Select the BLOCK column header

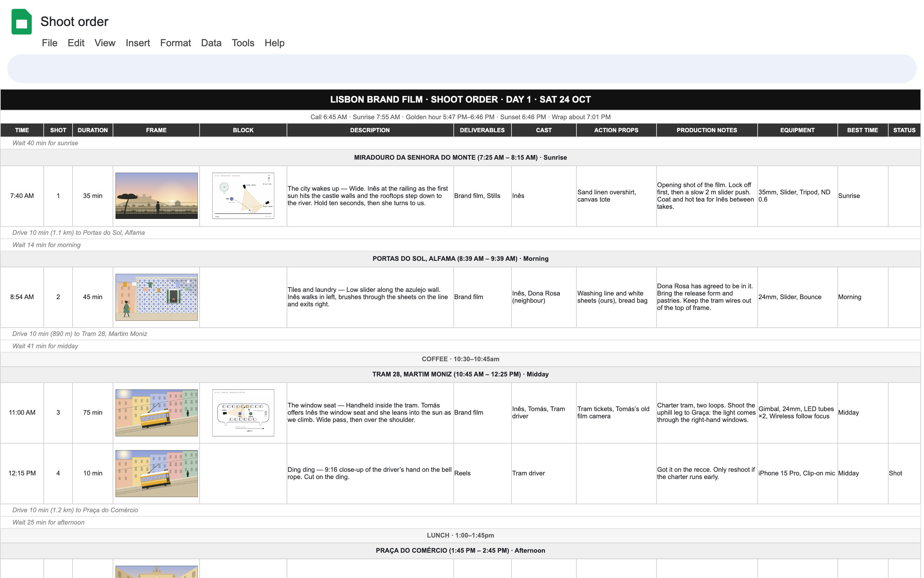point(243,130)
